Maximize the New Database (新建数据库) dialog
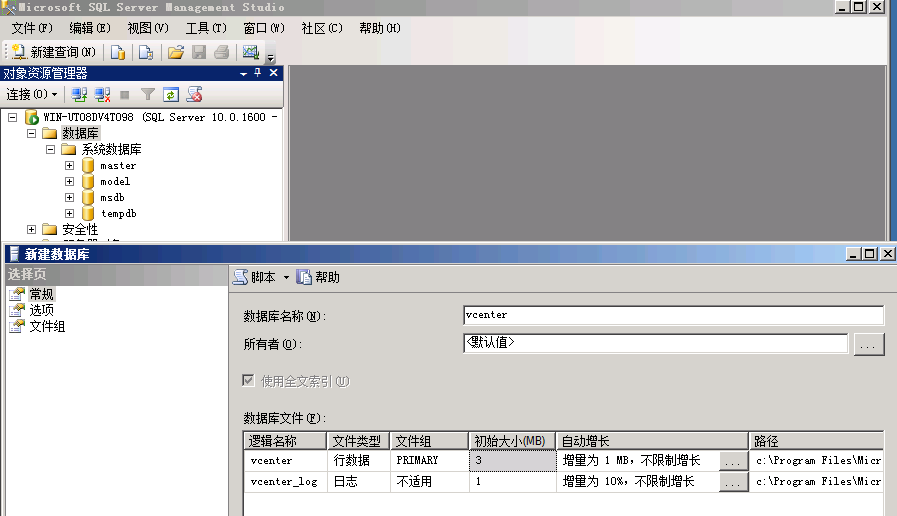897x516 pixels. pos(870,253)
